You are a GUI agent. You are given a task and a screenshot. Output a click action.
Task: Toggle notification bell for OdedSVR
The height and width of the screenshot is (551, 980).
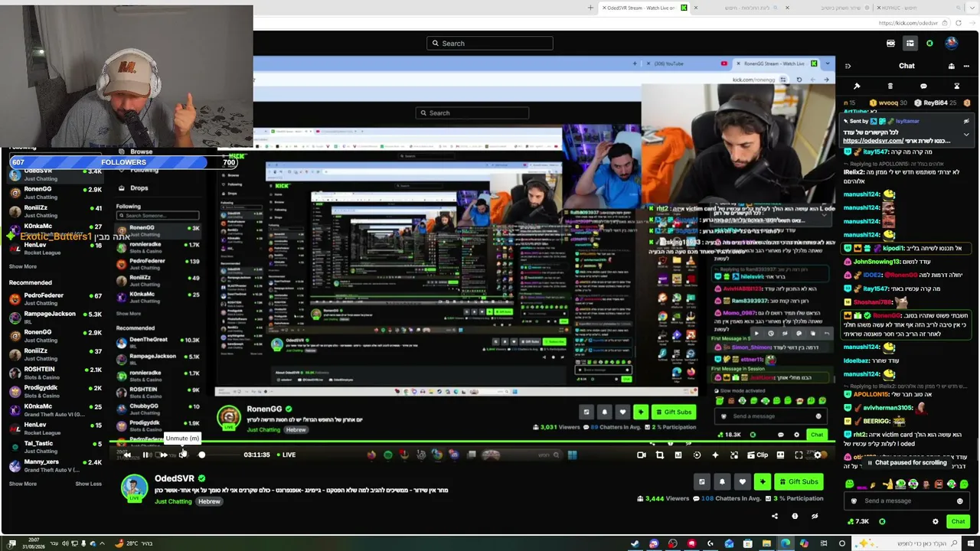pos(722,481)
